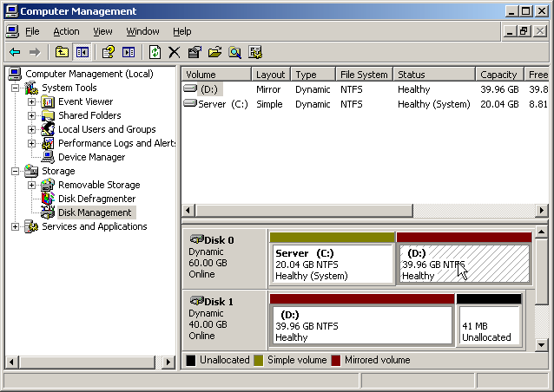554x392 pixels.
Task: Select the 41 MB Unallocated region on Disk 1
Action: 489,320
